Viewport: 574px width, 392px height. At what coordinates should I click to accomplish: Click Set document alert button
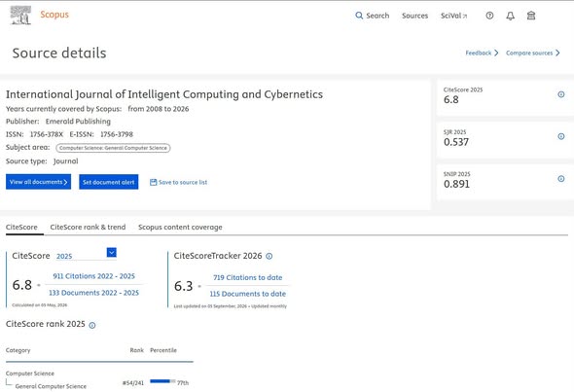point(109,182)
